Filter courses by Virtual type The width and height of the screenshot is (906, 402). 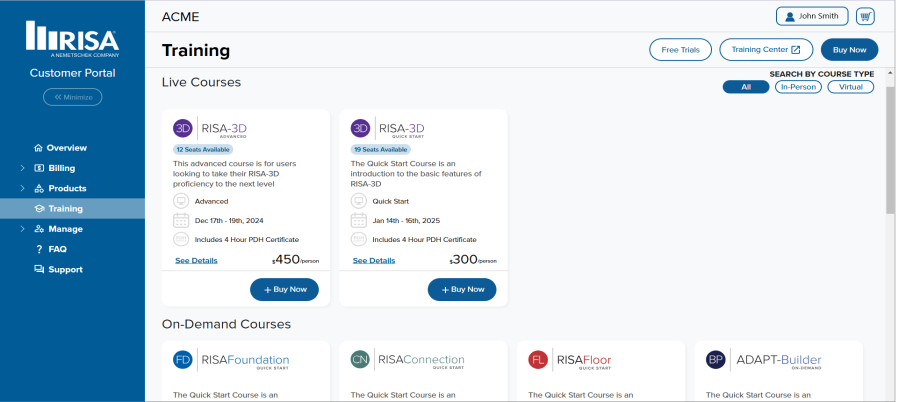tap(851, 87)
